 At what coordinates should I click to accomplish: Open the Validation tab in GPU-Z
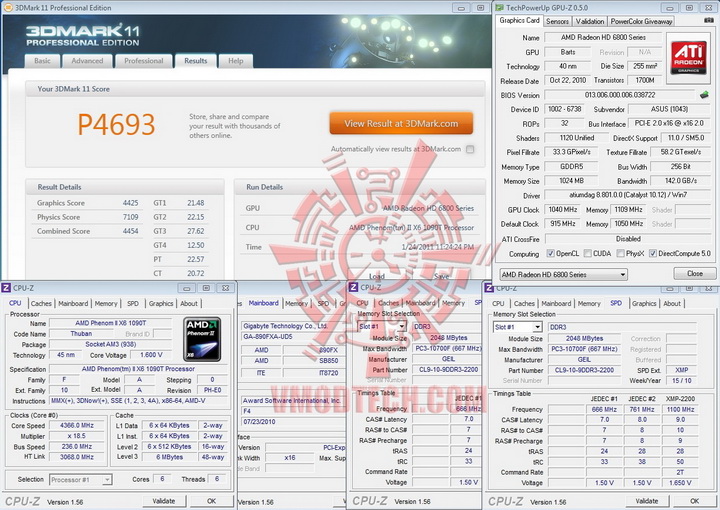(x=590, y=21)
